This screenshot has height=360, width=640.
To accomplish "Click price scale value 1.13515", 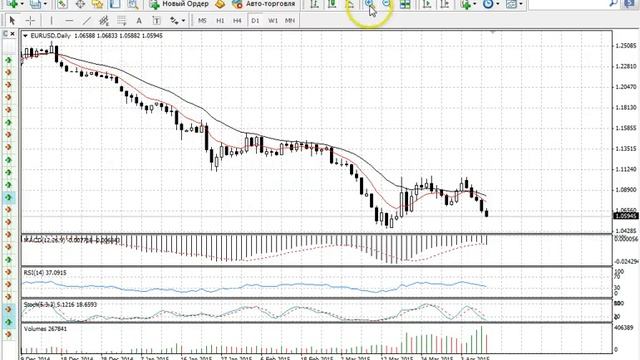I will tap(626, 149).
